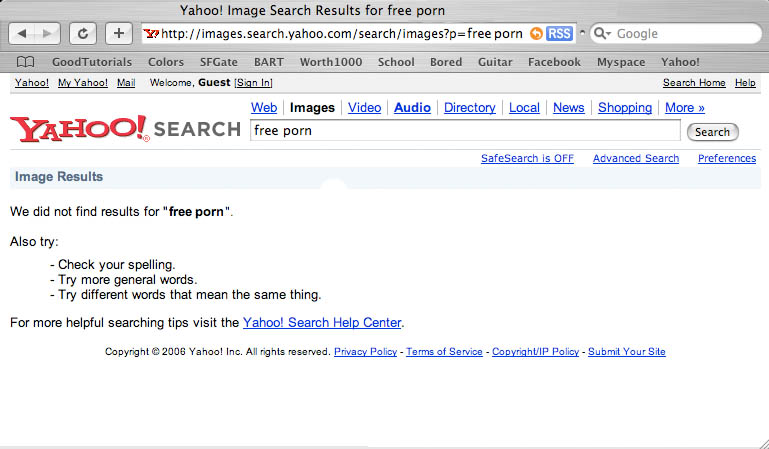This screenshot has width=769, height=449.
Task: Click the Yahoo! Search logo
Action: pos(125,129)
